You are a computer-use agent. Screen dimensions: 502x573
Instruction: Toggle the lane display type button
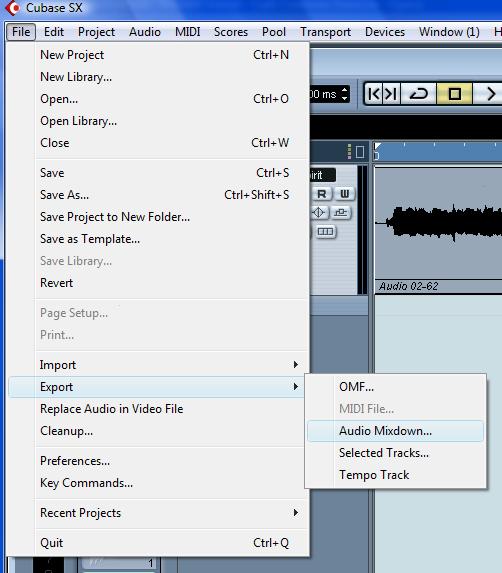click(325, 231)
